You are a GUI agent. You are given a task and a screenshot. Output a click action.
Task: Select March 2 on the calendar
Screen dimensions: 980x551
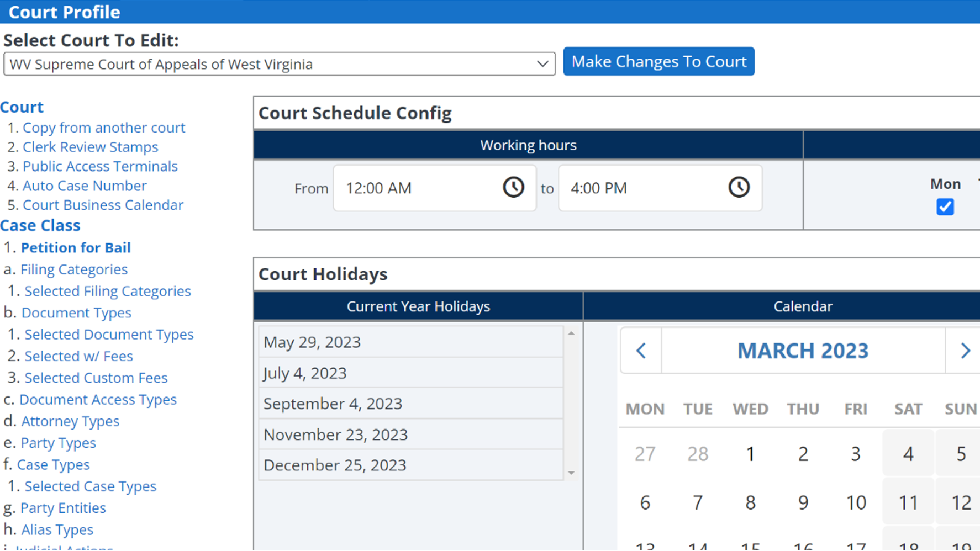click(803, 454)
